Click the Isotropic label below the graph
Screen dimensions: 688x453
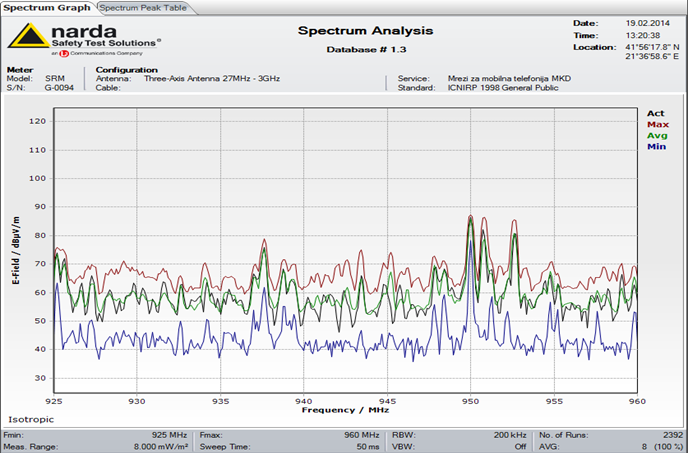pyautogui.click(x=30, y=419)
